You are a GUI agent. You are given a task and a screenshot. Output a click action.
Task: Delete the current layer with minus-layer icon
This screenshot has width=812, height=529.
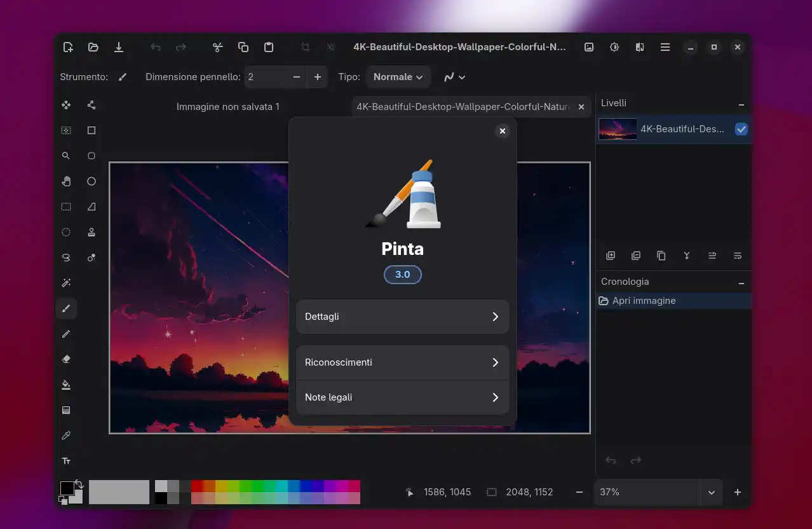(x=636, y=256)
